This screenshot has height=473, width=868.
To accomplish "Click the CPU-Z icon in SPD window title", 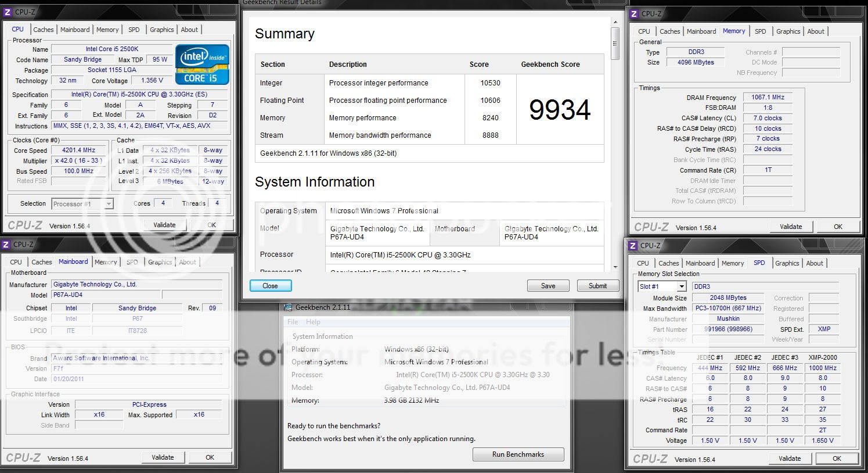I will point(633,245).
